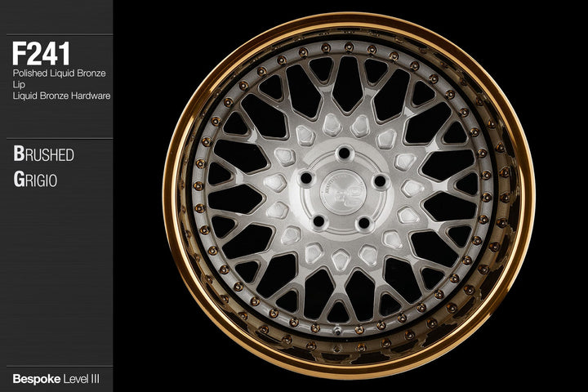Select the Brushed finish label
This screenshot has width=588, height=392.
(x=43, y=154)
